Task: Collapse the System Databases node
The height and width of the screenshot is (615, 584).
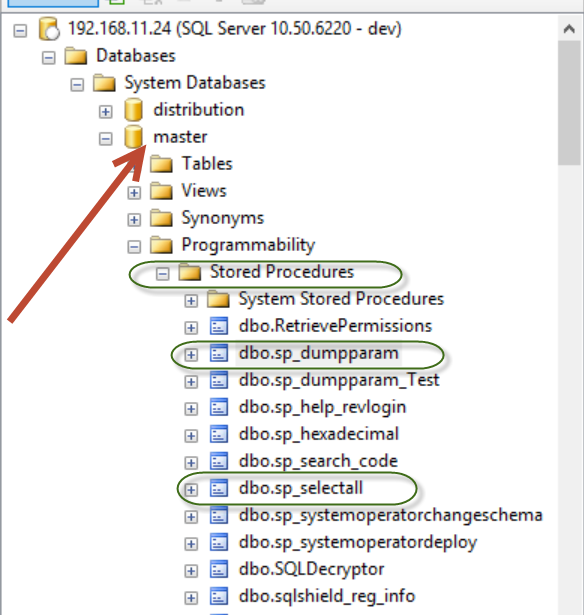Action: [x=77, y=85]
